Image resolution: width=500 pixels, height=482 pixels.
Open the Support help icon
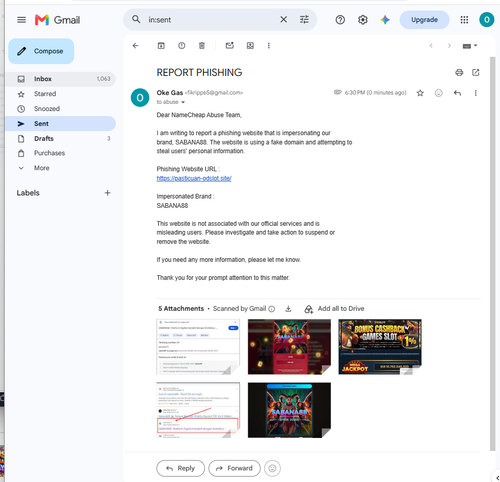340,20
